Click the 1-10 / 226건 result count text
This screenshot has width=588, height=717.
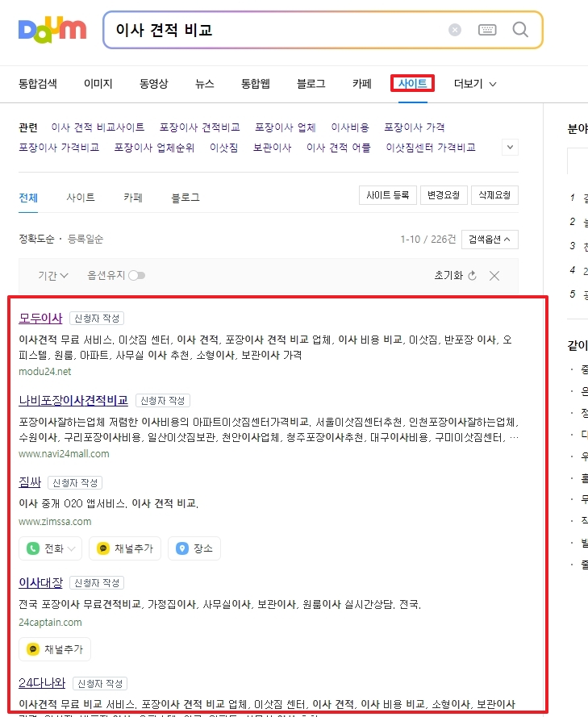428,240
